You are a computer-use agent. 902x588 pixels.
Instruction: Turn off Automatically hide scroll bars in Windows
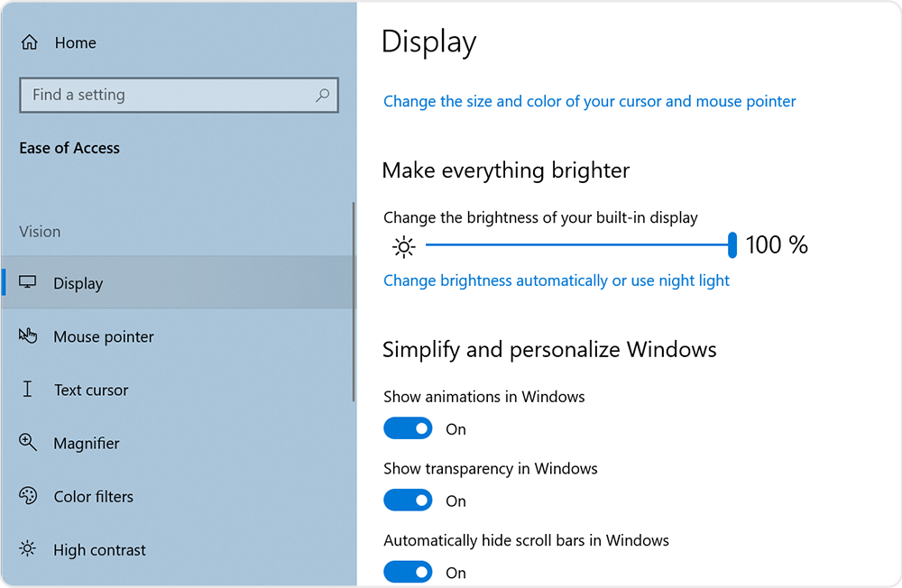[x=408, y=572]
